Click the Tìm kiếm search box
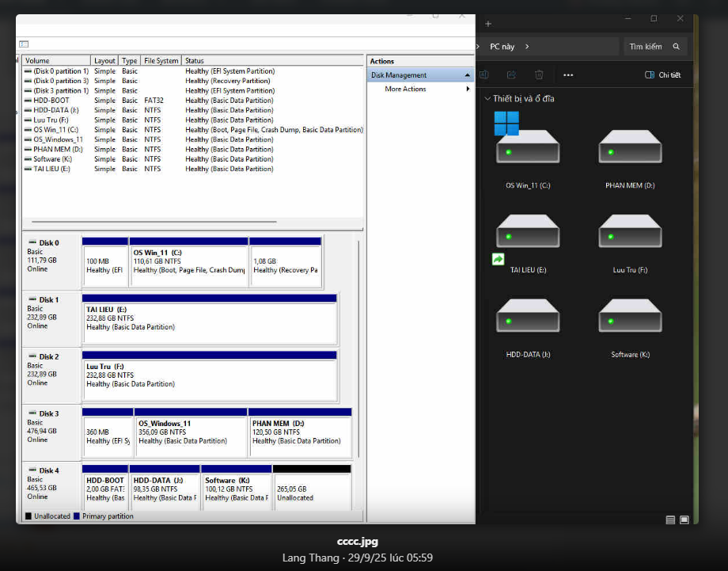 654,47
